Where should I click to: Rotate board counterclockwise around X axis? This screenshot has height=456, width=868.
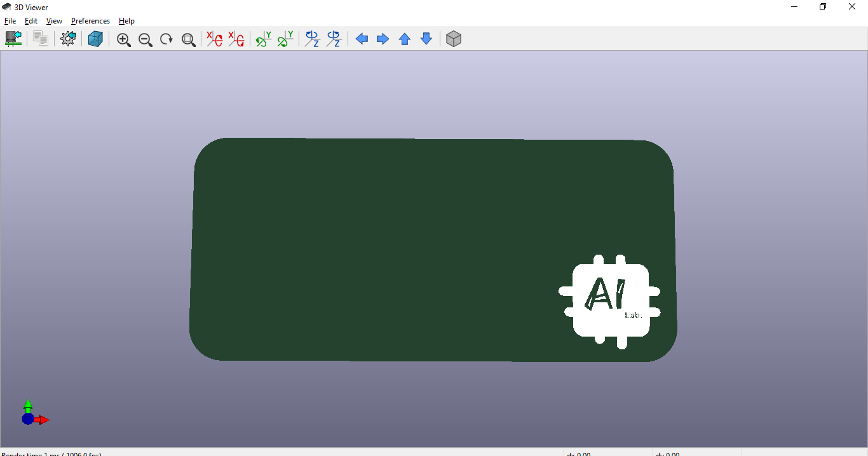point(236,39)
